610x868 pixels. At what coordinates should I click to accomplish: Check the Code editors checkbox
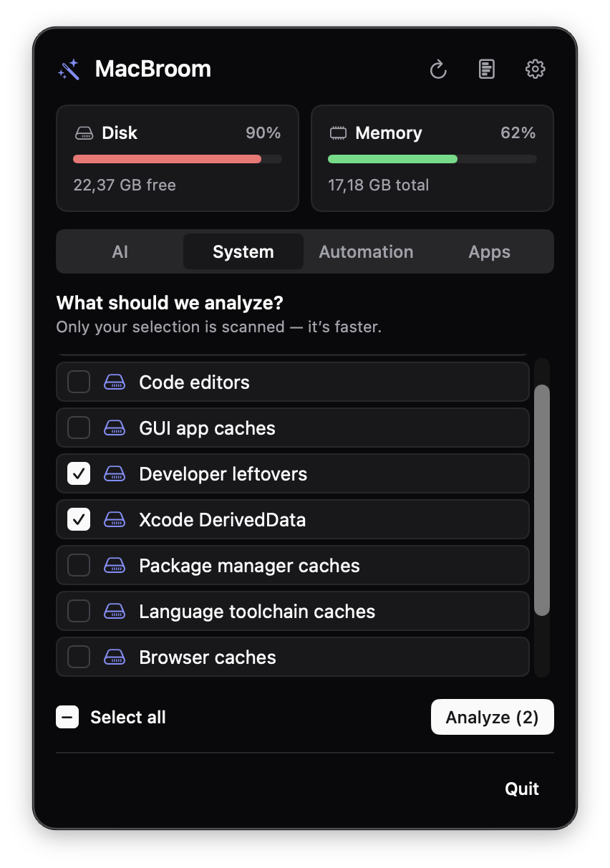pos(79,382)
